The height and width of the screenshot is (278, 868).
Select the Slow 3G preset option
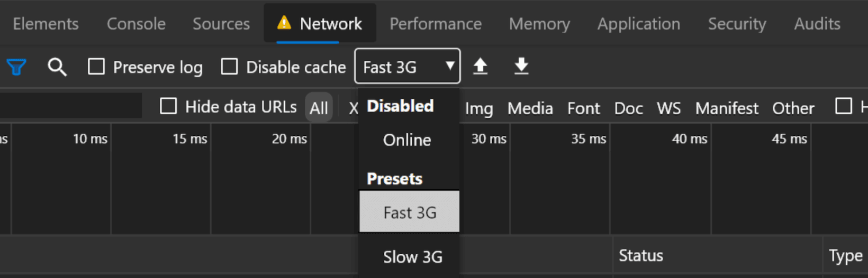(413, 257)
